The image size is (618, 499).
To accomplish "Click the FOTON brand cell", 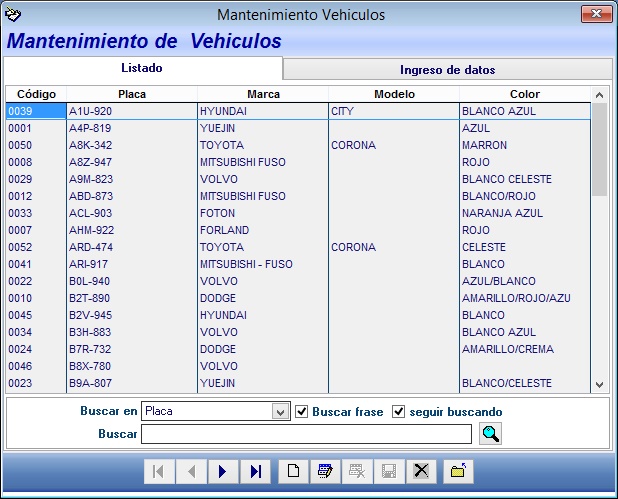I will pos(263,213).
